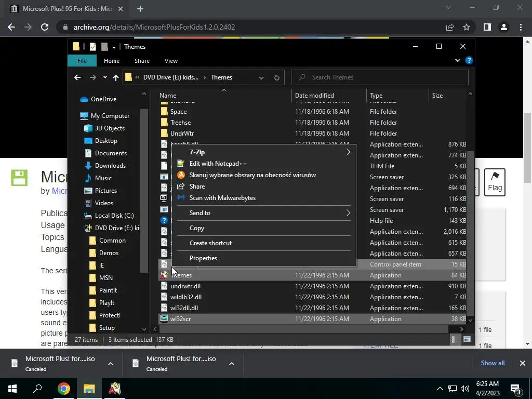Select My Computer in navigation pane

click(110, 116)
